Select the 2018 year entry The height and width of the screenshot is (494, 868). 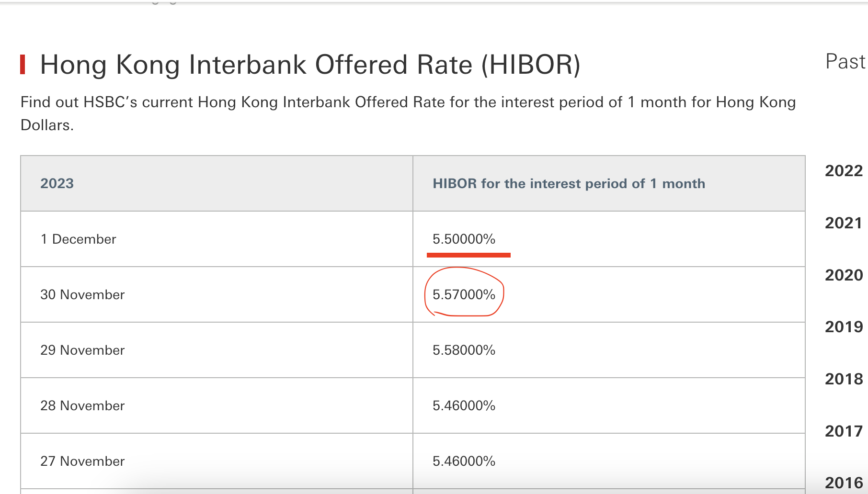843,379
